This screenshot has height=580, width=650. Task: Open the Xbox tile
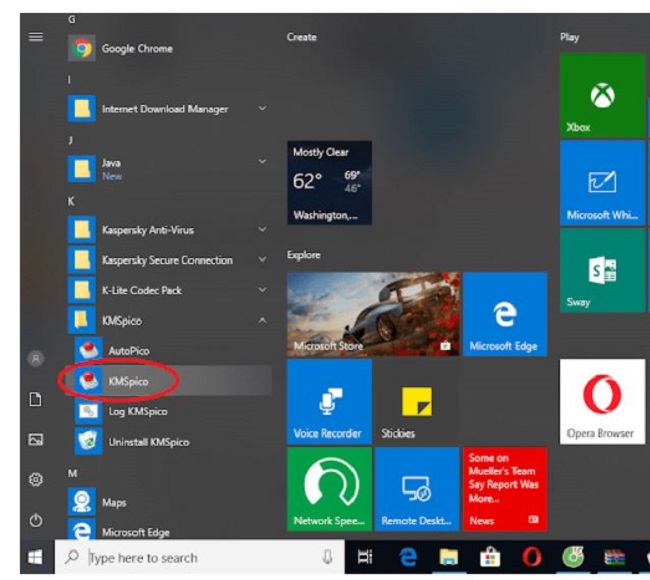602,95
